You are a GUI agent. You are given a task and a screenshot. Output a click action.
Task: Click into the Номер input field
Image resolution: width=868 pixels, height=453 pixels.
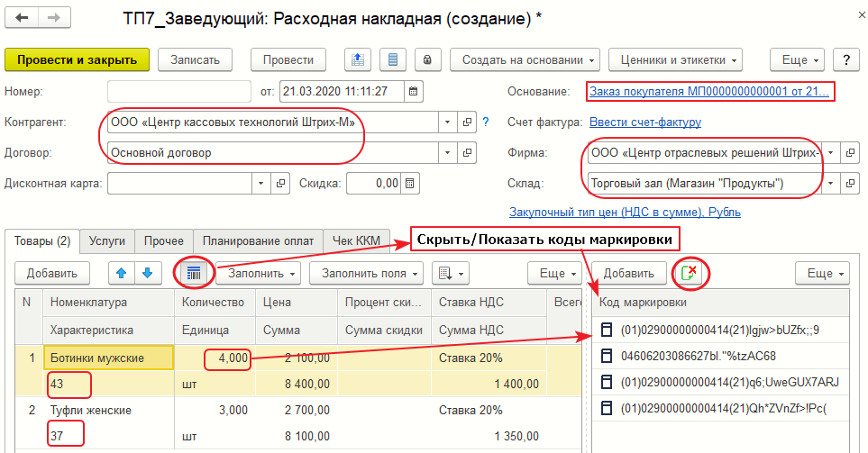pos(178,92)
